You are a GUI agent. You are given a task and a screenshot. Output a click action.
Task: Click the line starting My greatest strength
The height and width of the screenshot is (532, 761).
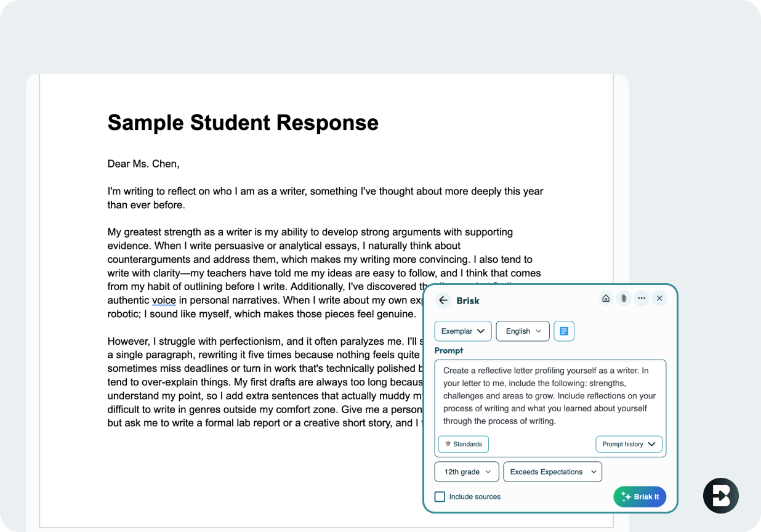point(310,232)
